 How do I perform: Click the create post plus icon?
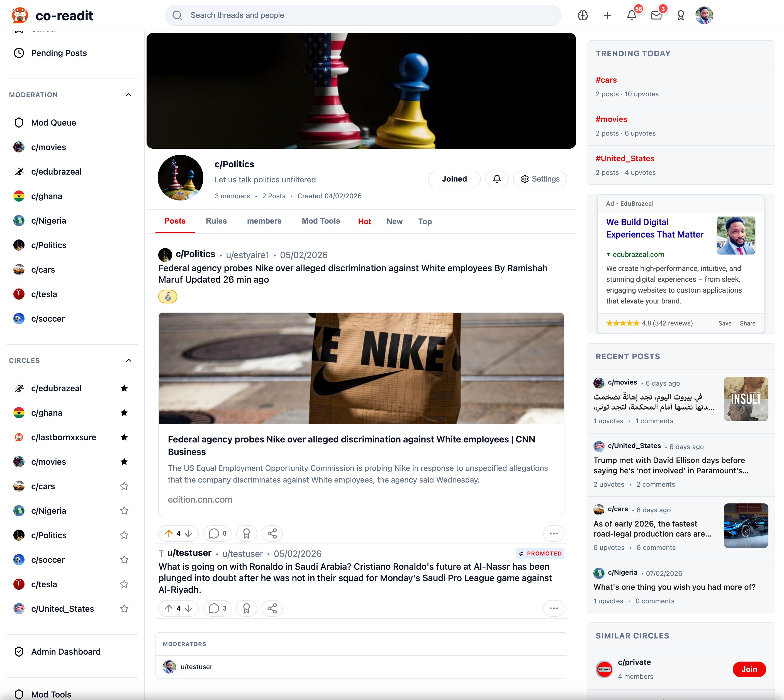pyautogui.click(x=607, y=15)
